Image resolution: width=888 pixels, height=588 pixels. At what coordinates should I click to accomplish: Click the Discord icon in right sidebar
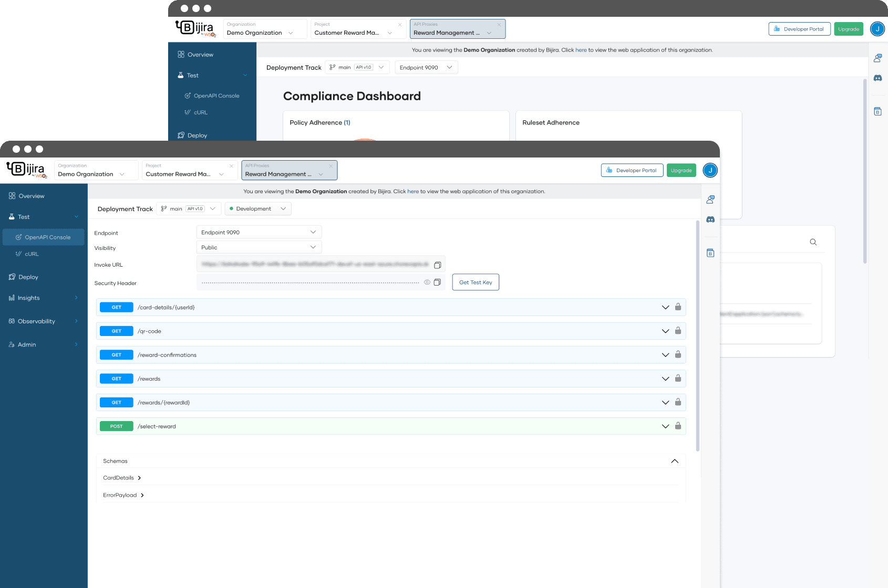[x=710, y=219]
